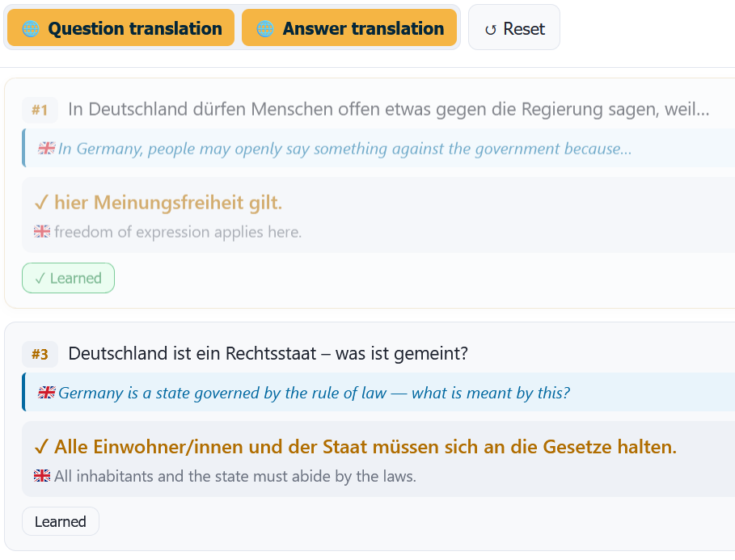This screenshot has width=735, height=560.
Task: Click UK flag beside question #1 translation
Action: coord(46,148)
